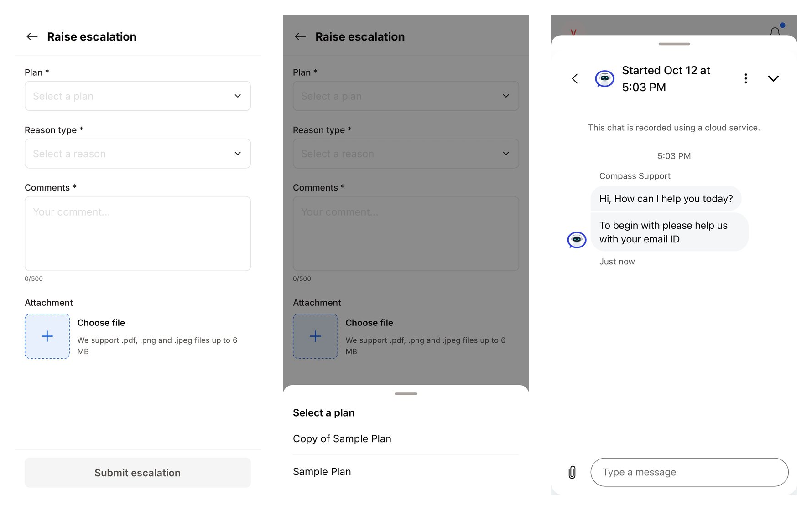Go back from left Raise escalation screen
812x531 pixels.
(32, 36)
